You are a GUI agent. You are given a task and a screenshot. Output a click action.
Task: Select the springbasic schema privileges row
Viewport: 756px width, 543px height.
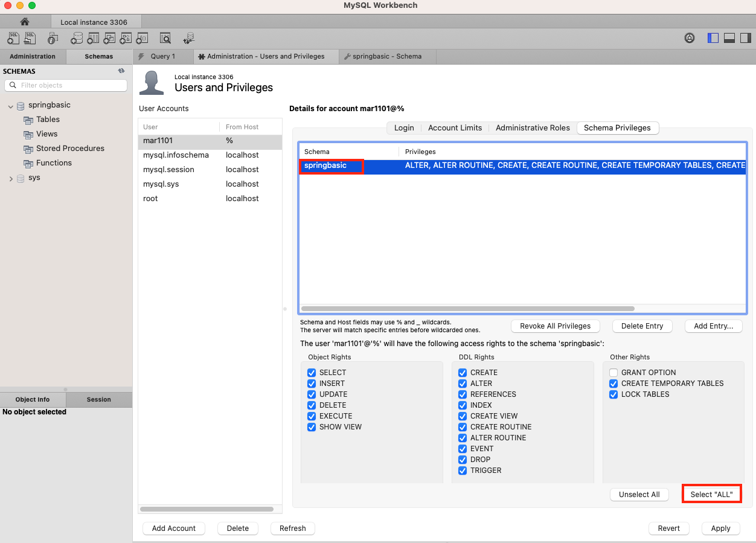point(523,165)
